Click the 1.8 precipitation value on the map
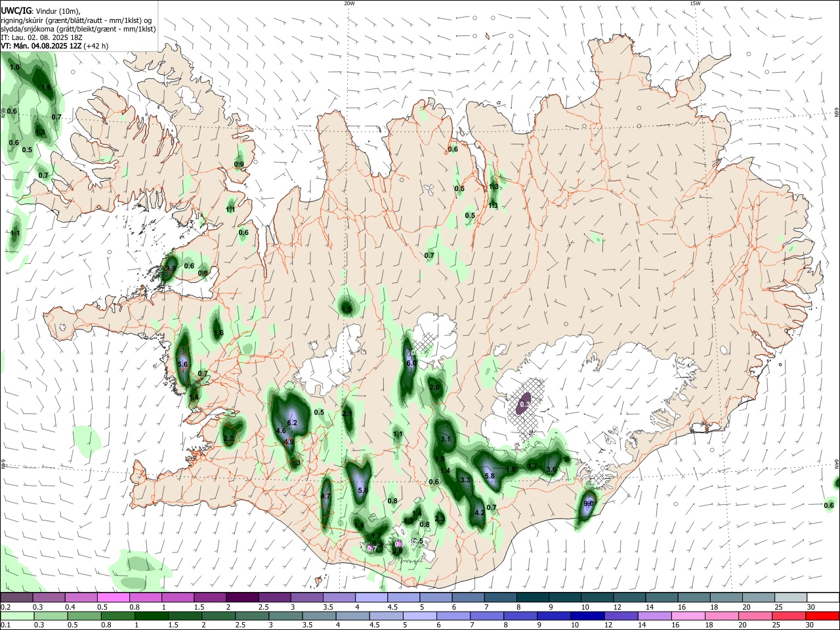The height and width of the screenshot is (630, 840). 511,469
